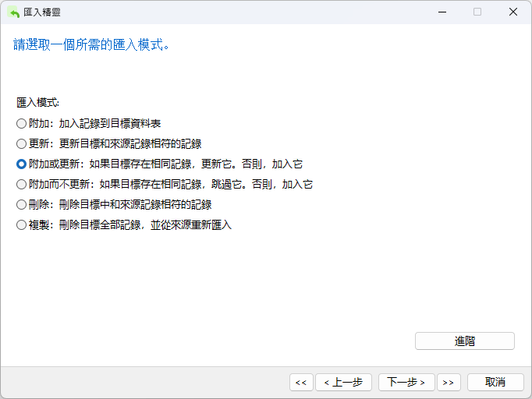This screenshot has height=399, width=532.
Task: Select the 附加 import mode radio button
Action: coord(21,123)
